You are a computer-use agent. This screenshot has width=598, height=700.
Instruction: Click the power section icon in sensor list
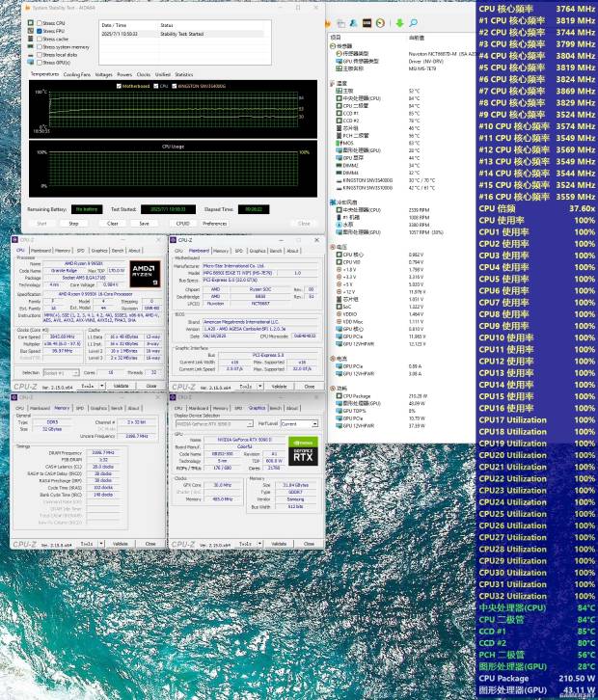(333, 389)
